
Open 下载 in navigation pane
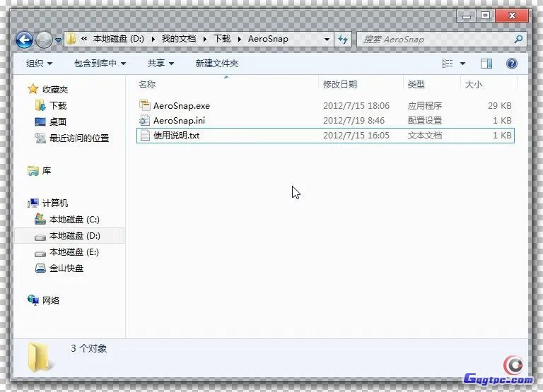click(58, 105)
